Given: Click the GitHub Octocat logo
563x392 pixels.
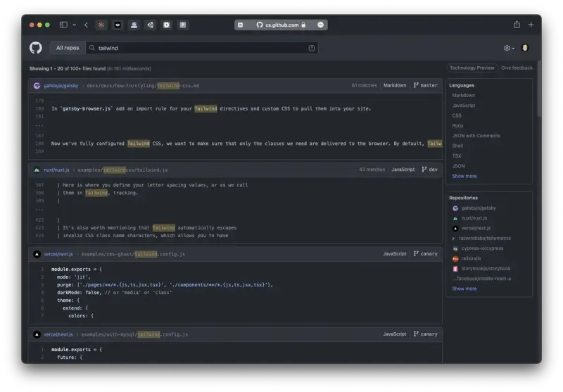Looking at the screenshot, I should [36, 48].
